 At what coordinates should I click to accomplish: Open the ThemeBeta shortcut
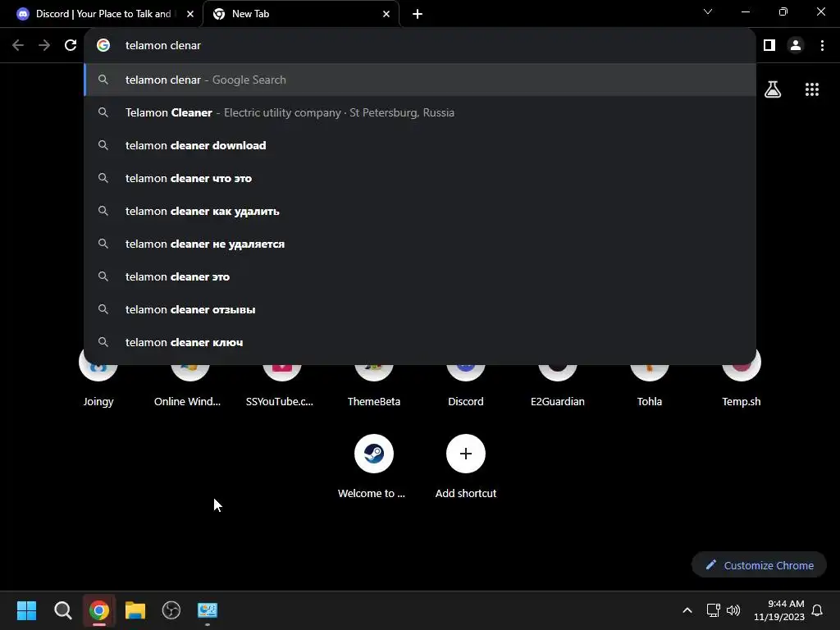[374, 383]
